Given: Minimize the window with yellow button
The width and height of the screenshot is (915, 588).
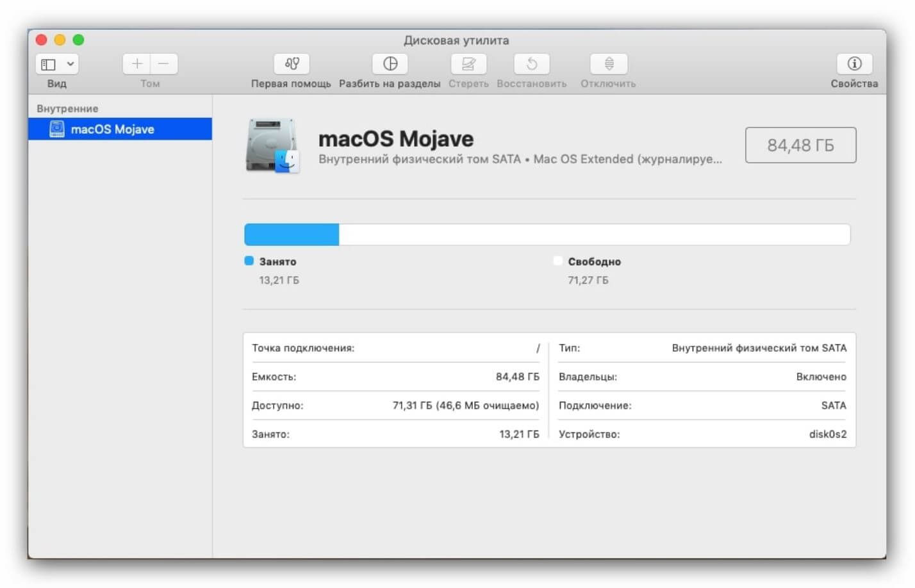Looking at the screenshot, I should click(x=60, y=40).
